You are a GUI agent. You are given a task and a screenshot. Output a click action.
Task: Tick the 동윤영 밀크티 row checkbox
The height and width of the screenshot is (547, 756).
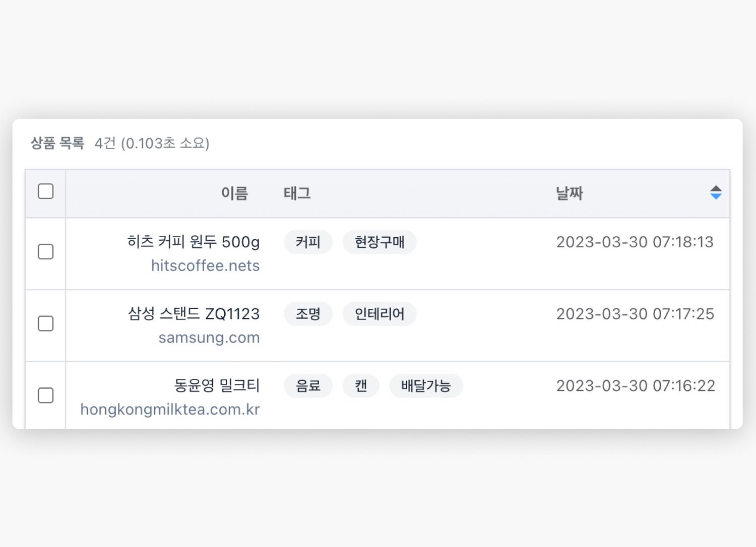(x=46, y=395)
